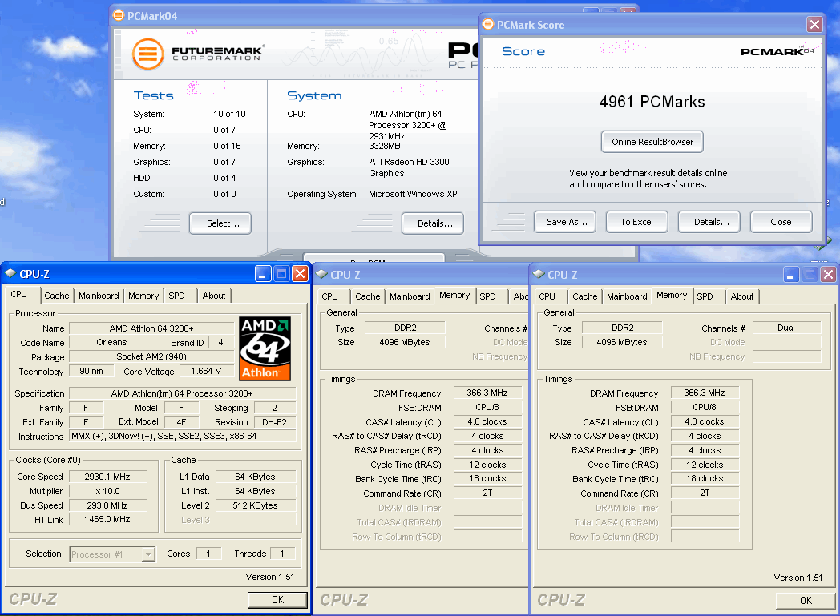840x616 pixels.
Task: Click the Cores count field
Action: [208, 554]
